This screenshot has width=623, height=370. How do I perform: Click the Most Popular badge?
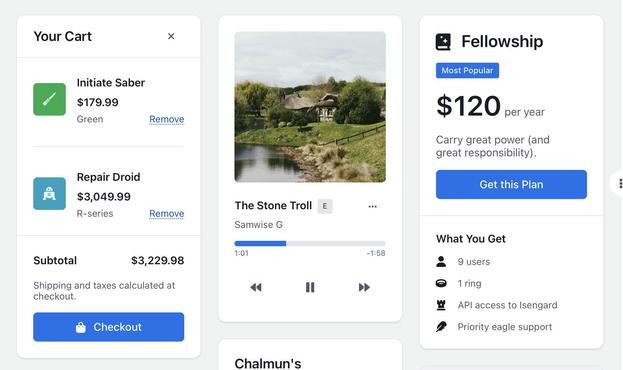point(467,70)
